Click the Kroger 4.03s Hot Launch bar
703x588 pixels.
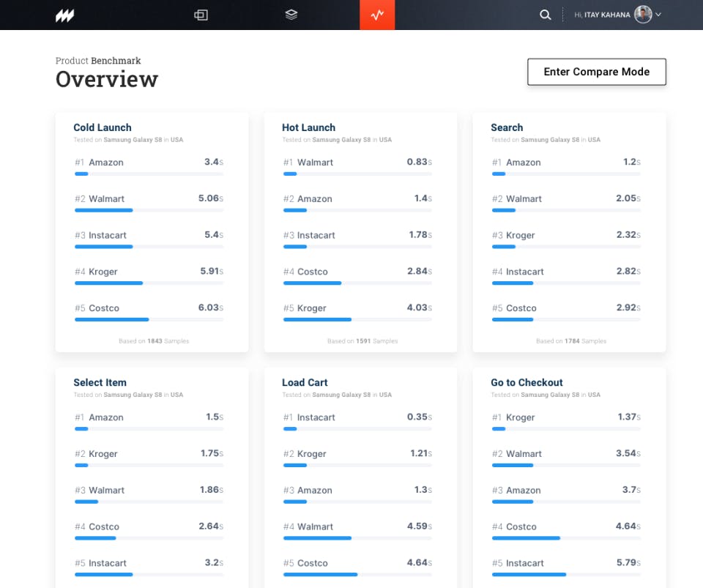click(357, 319)
